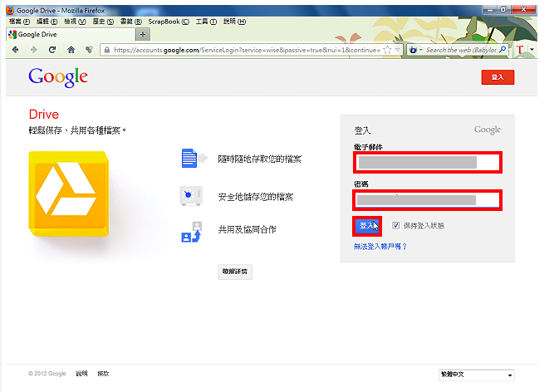
Task: Click the 隨時隨地存取您的檔案 text
Action: click(x=259, y=159)
